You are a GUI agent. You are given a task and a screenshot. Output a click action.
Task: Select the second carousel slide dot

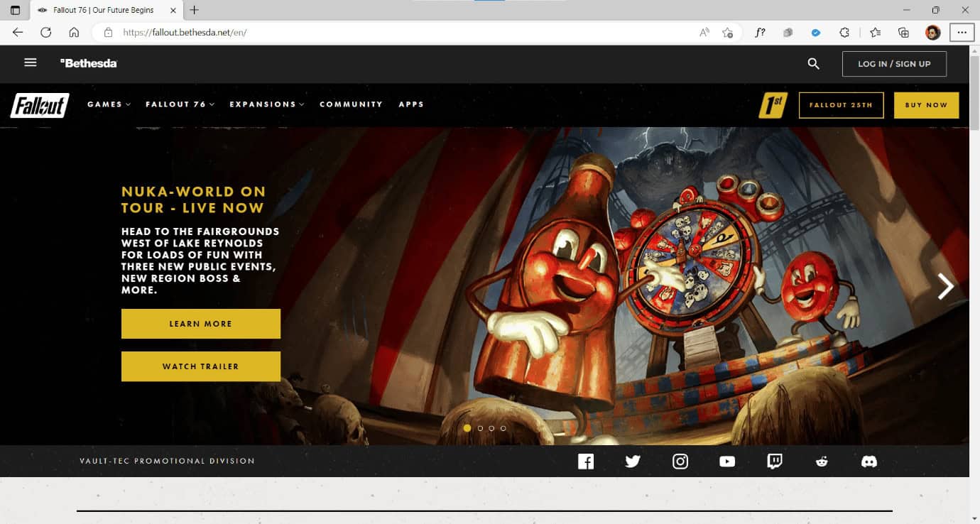click(x=480, y=428)
